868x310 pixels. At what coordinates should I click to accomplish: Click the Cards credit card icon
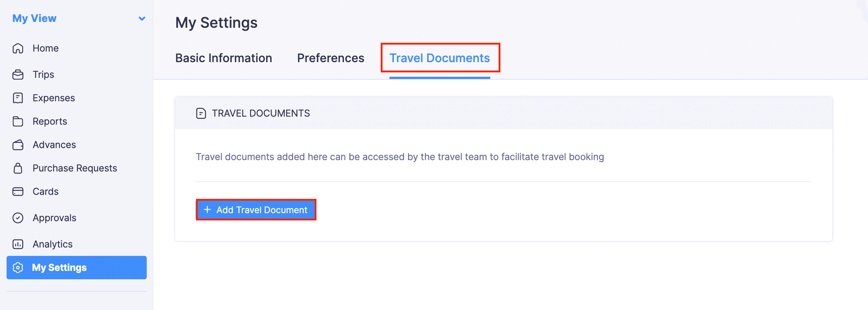click(18, 192)
